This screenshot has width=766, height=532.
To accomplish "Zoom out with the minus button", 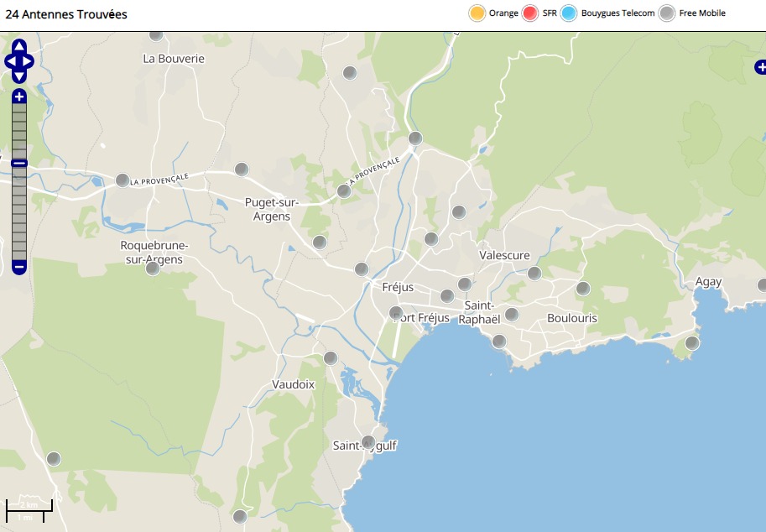I will coord(19,268).
